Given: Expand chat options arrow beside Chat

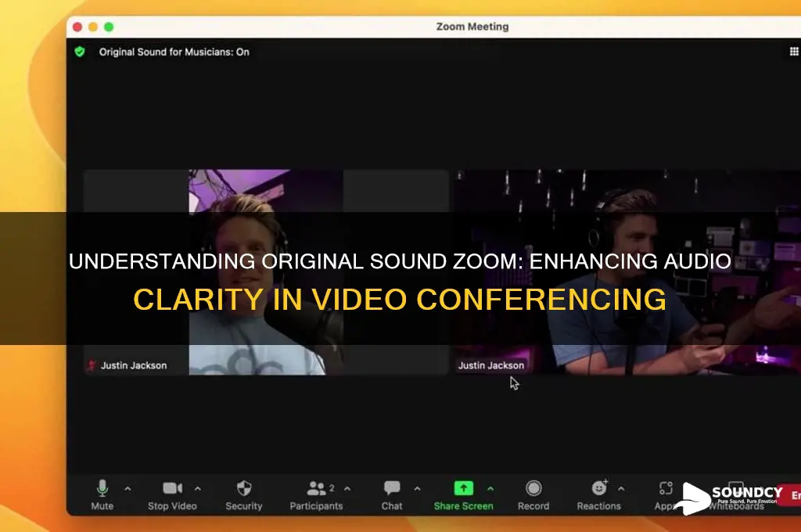Looking at the screenshot, I should (x=418, y=489).
